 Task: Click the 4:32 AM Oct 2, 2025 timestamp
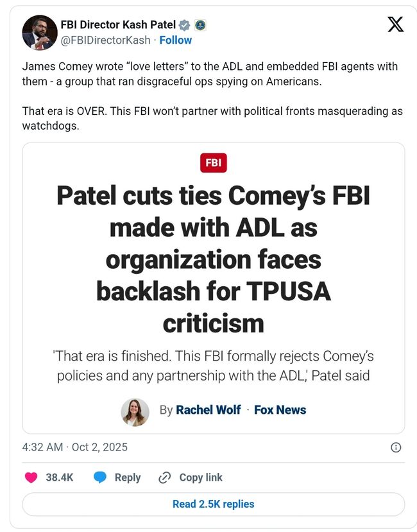point(74,447)
